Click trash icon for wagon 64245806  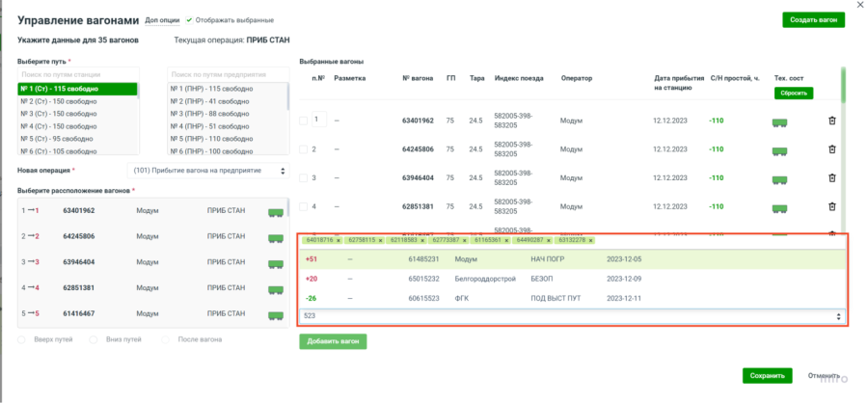coord(831,149)
